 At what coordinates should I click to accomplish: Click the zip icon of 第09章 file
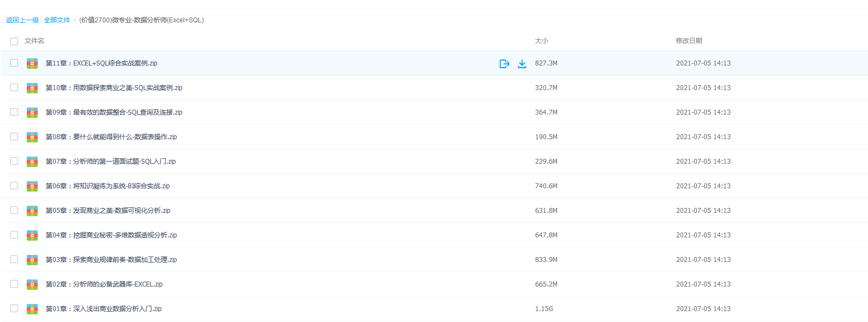click(x=32, y=112)
